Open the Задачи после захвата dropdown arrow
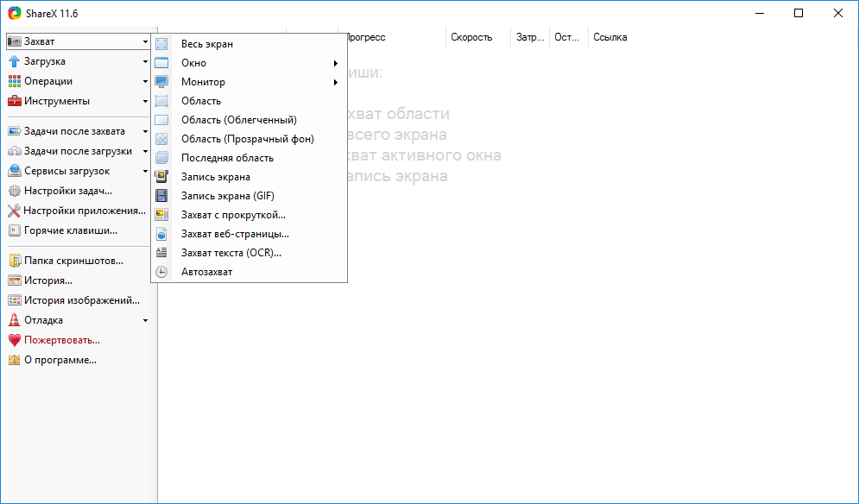859x504 pixels. (145, 131)
